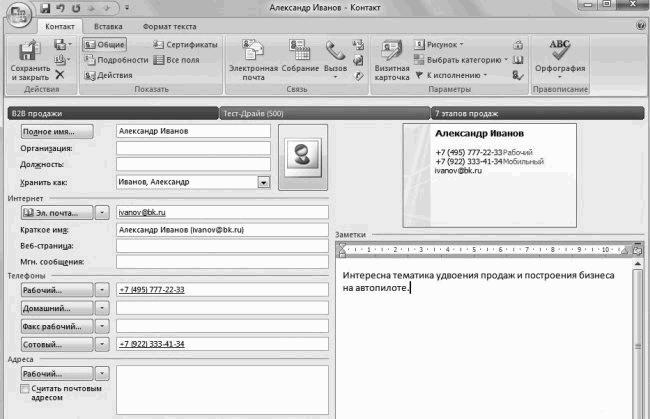Open dropdown arrow next to Домашний phone

point(102,308)
